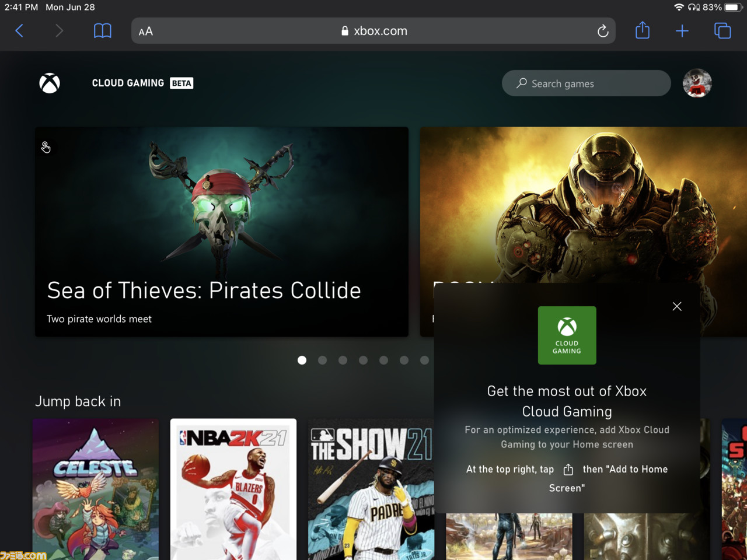Tap the battery indicator
Screen dimensions: 747x560
point(733,7)
